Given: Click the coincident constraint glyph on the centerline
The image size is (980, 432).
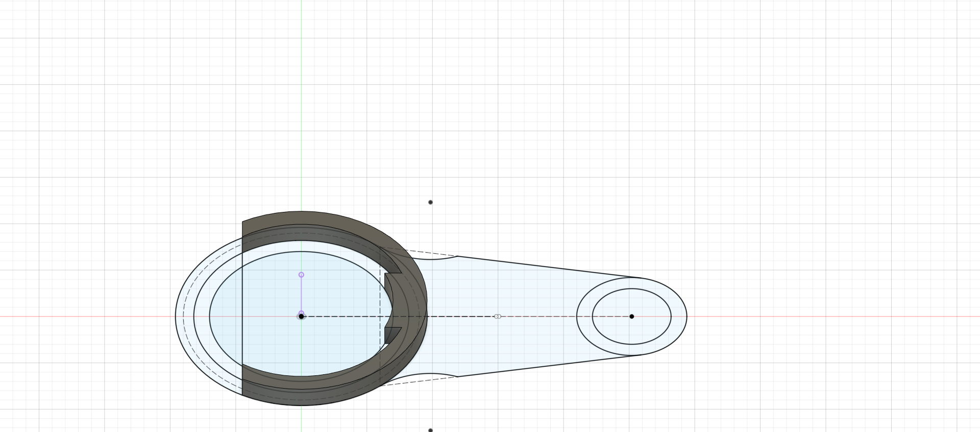Looking at the screenshot, I should click(498, 317).
